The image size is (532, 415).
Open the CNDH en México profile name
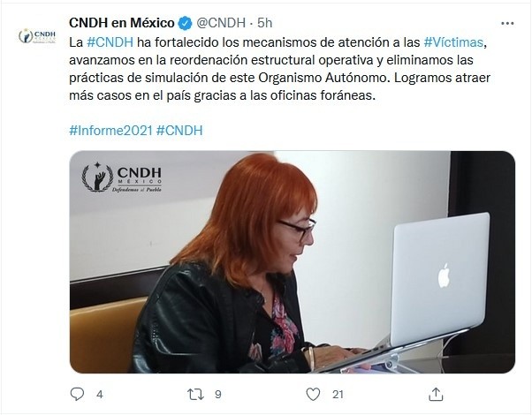(x=122, y=23)
